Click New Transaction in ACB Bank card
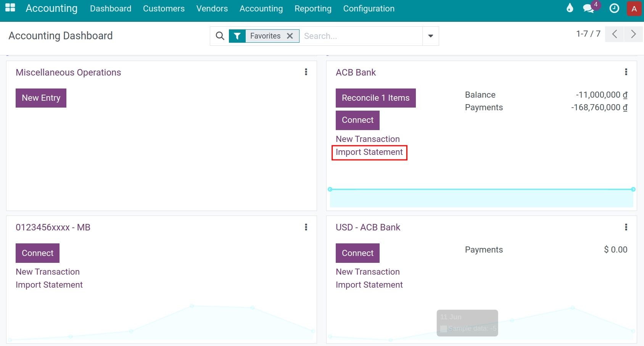Screen dimensions: 644x346 coord(368,139)
